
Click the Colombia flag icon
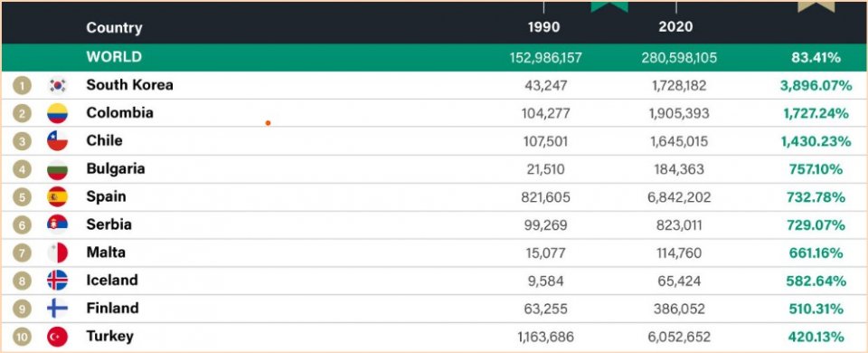tap(57, 113)
